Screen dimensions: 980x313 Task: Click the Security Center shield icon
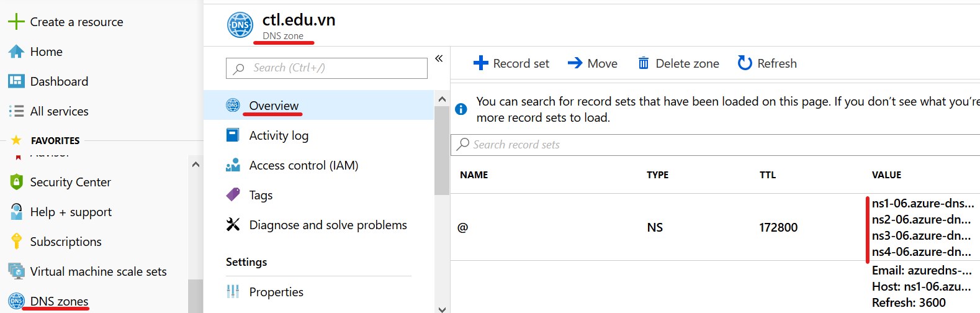click(x=17, y=182)
